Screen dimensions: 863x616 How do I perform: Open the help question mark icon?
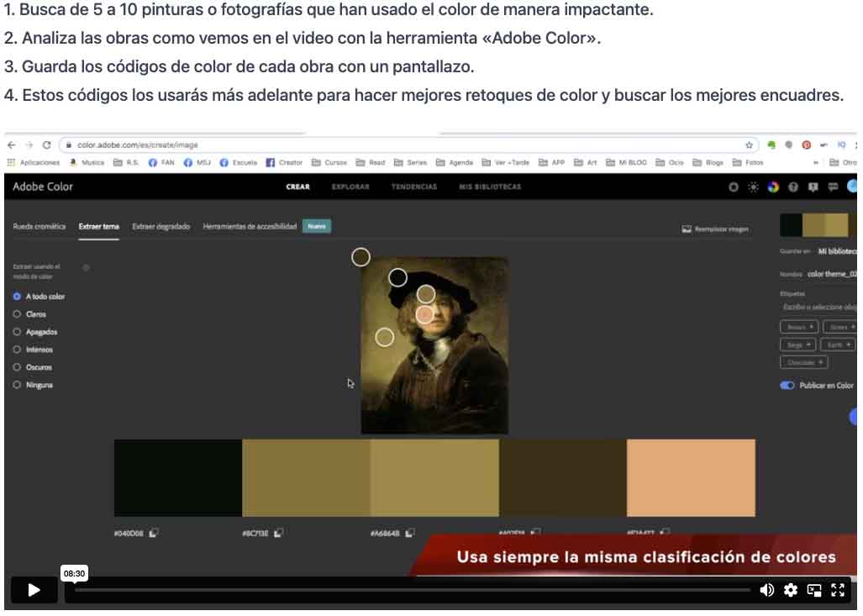[x=793, y=187]
